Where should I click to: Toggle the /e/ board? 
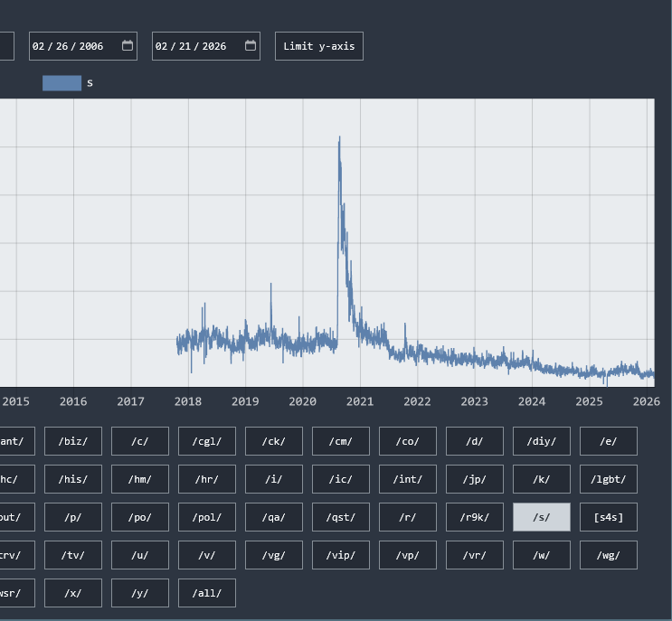(x=608, y=441)
